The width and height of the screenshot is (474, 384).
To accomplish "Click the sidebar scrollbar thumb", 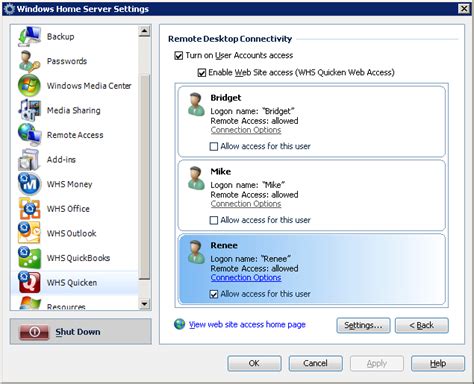I will (x=144, y=177).
